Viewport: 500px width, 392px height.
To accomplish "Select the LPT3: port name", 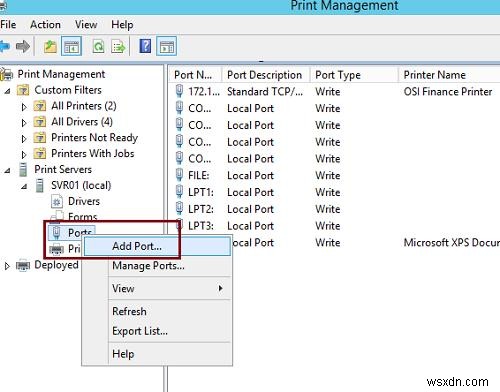I will tap(201, 226).
